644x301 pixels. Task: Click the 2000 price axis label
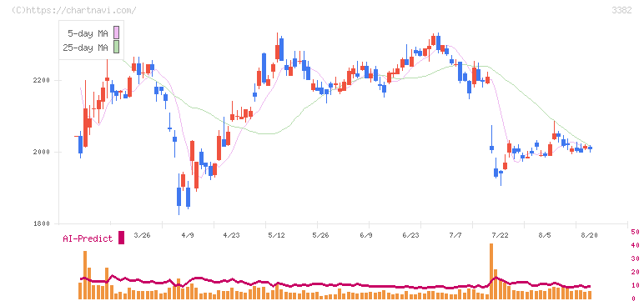(43, 153)
